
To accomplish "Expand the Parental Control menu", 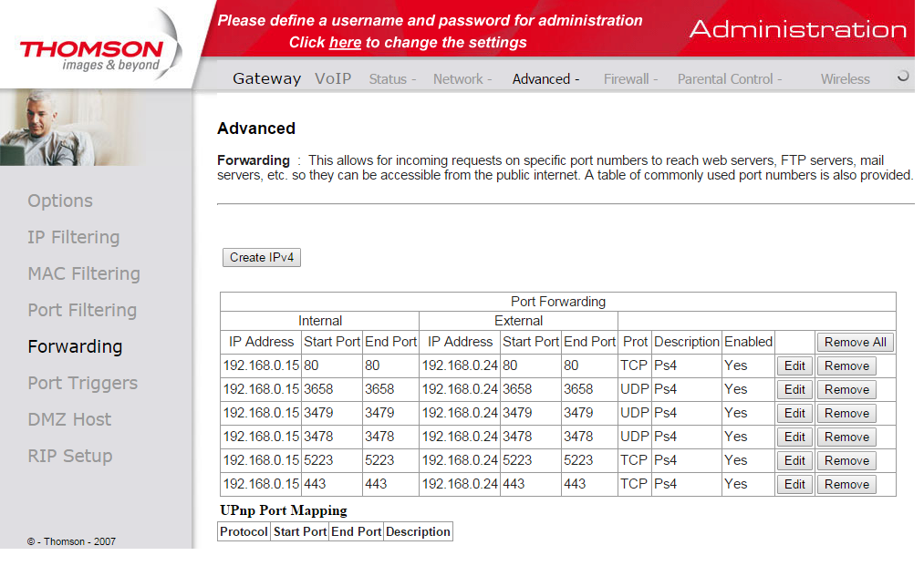I will coord(730,79).
